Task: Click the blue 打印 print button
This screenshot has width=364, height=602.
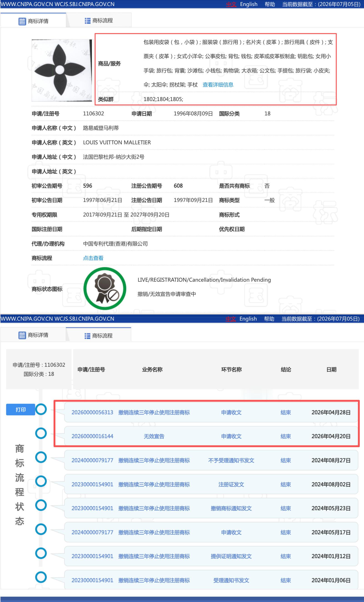Action: click(x=21, y=410)
